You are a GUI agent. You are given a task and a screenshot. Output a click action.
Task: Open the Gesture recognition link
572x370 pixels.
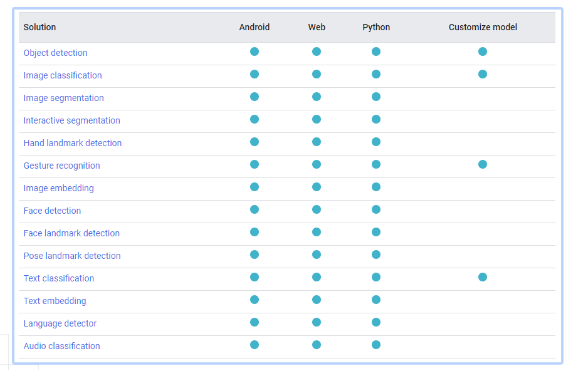pyautogui.click(x=62, y=166)
